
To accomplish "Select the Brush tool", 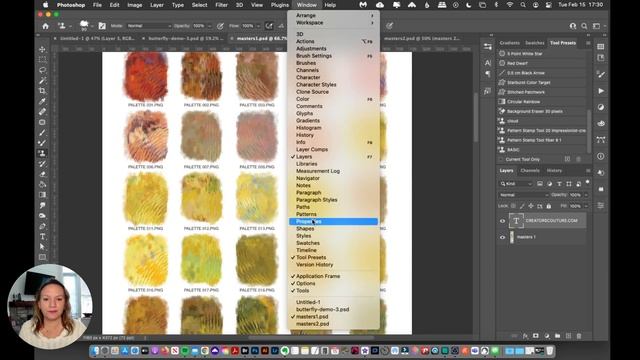I will (42, 133).
